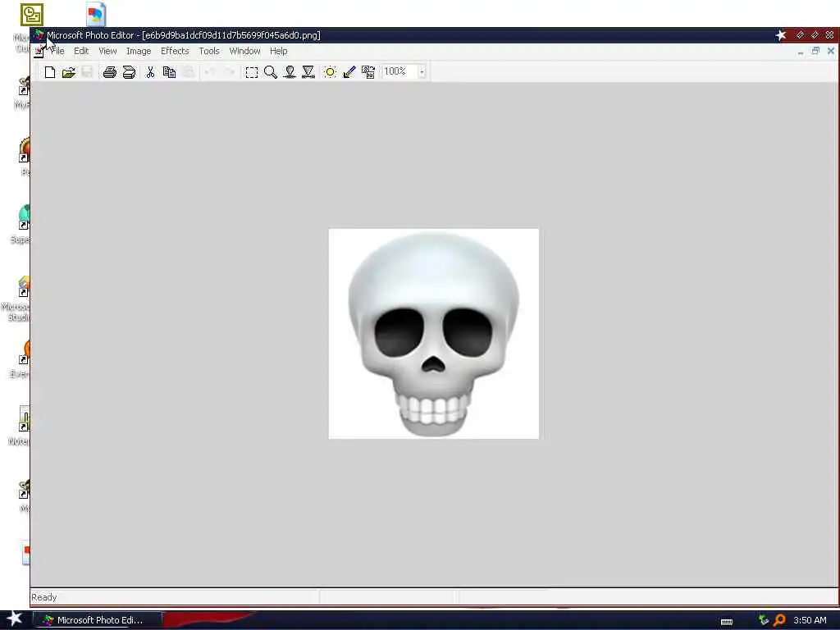Screen dimensions: 840x630
Task: Click the Rotate image icon
Action: [x=368, y=72]
